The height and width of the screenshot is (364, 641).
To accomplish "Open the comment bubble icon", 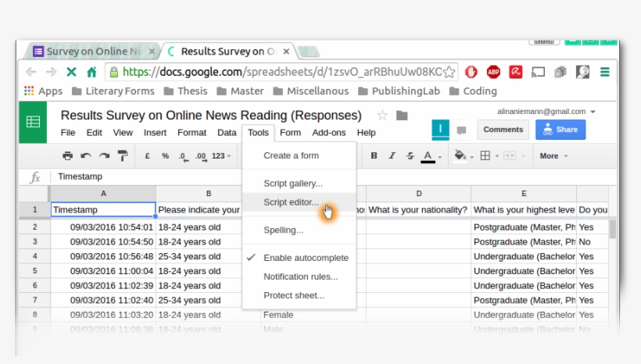I will 461,130.
